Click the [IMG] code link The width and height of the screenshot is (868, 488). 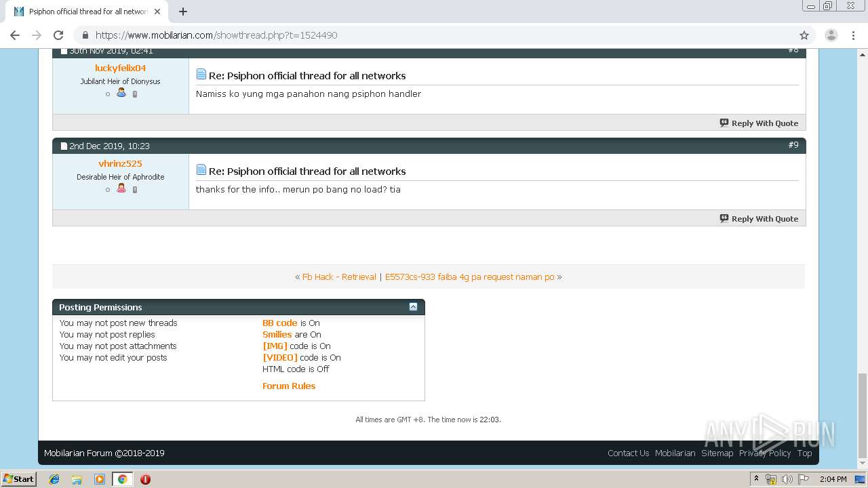[x=275, y=346]
